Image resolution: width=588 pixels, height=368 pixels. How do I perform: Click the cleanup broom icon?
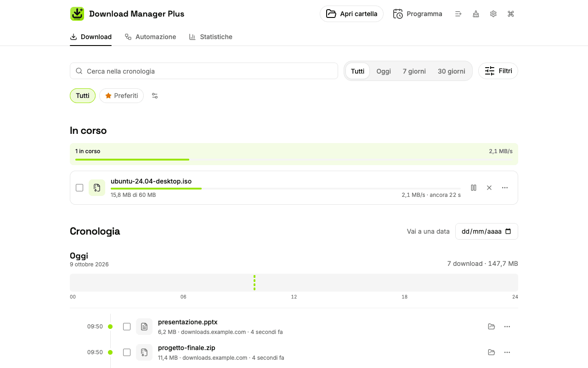476,14
